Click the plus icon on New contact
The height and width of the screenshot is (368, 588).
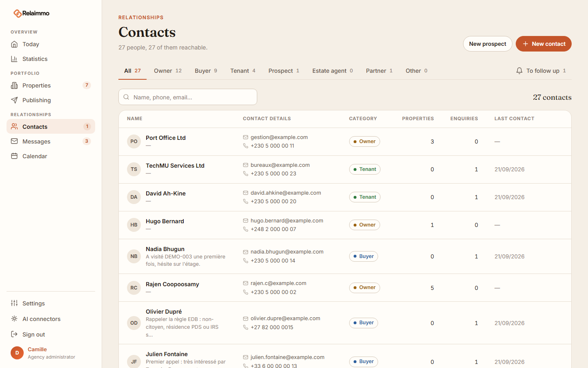[x=526, y=44]
